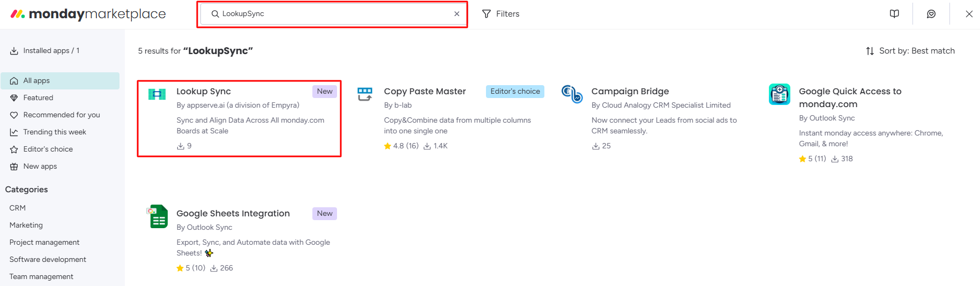
Task: Open the Featured section
Action: click(x=60, y=98)
